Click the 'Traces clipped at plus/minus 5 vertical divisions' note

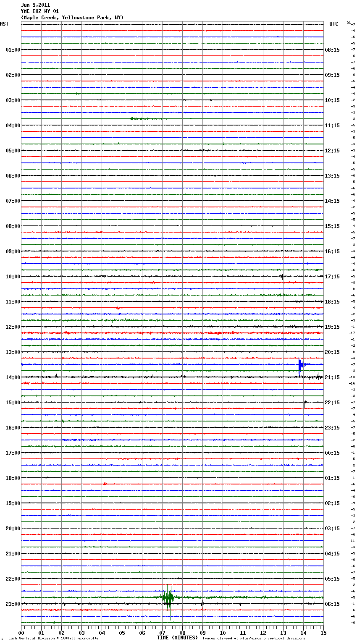pyautogui.click(x=254, y=638)
